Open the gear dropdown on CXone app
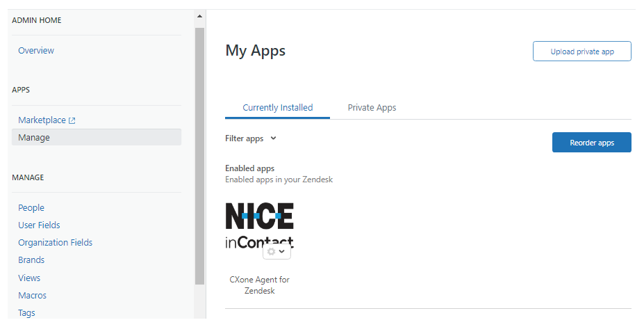 (x=276, y=251)
